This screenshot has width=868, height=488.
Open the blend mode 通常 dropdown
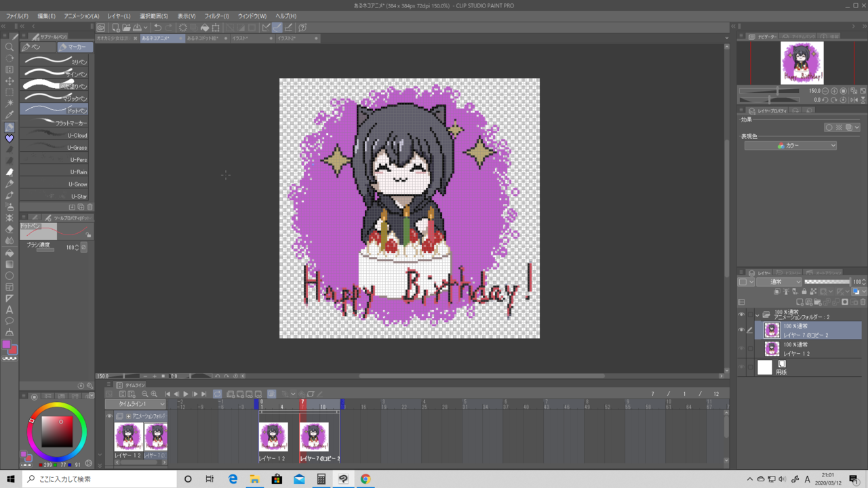[778, 282]
